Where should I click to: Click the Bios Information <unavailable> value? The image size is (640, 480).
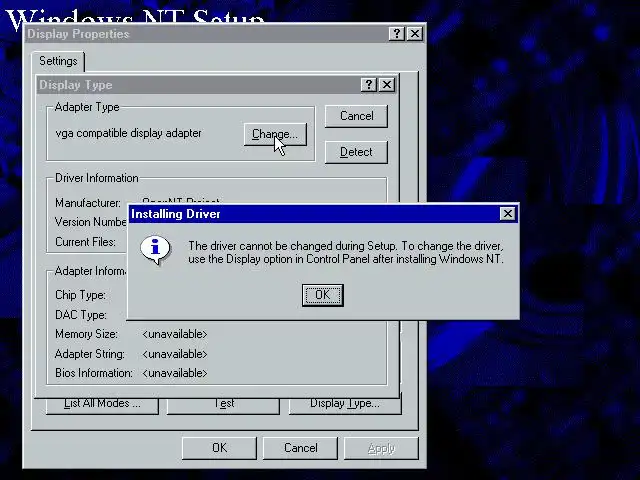point(175,373)
